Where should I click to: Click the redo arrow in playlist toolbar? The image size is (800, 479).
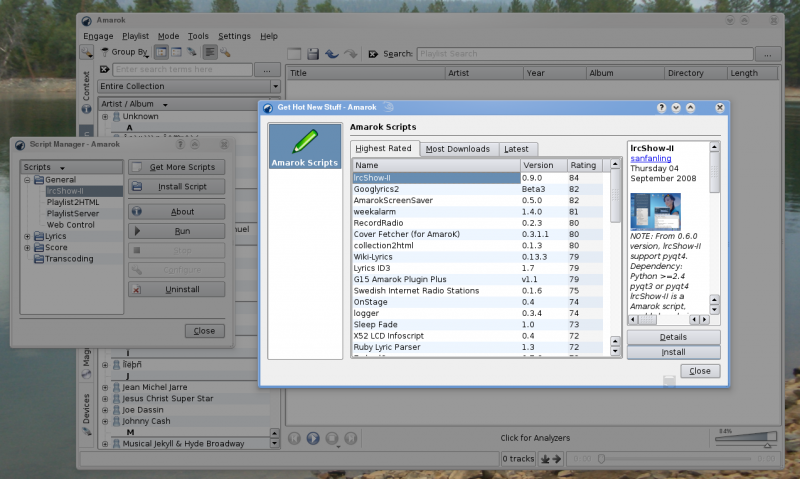pyautogui.click(x=351, y=54)
